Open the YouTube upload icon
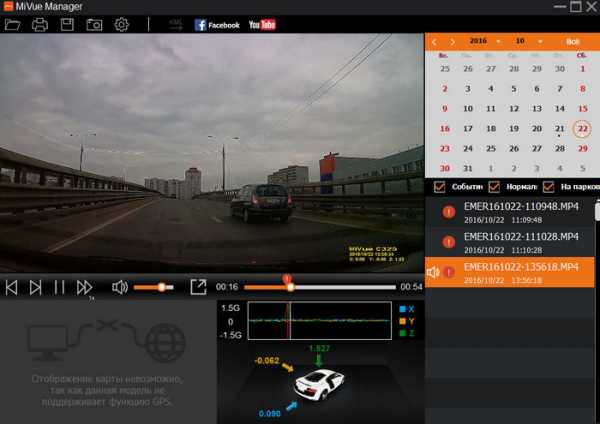Screen dimensions: 600x424 [262, 24]
